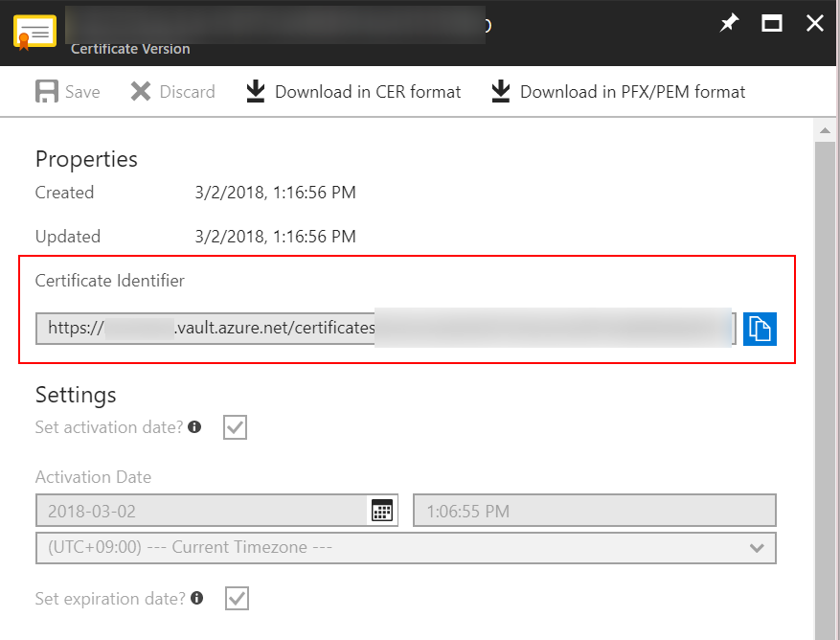Open the Activation Date calendar picker

coord(382,511)
